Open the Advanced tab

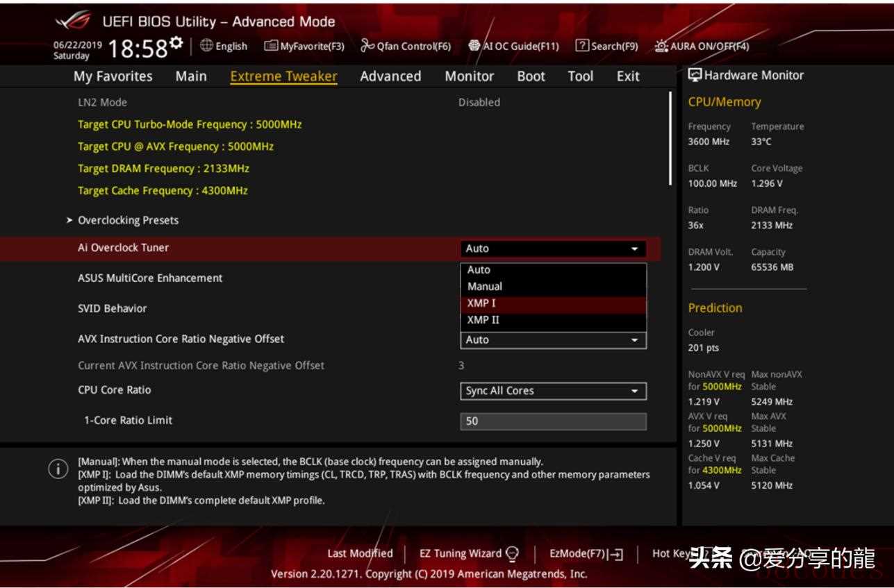390,76
